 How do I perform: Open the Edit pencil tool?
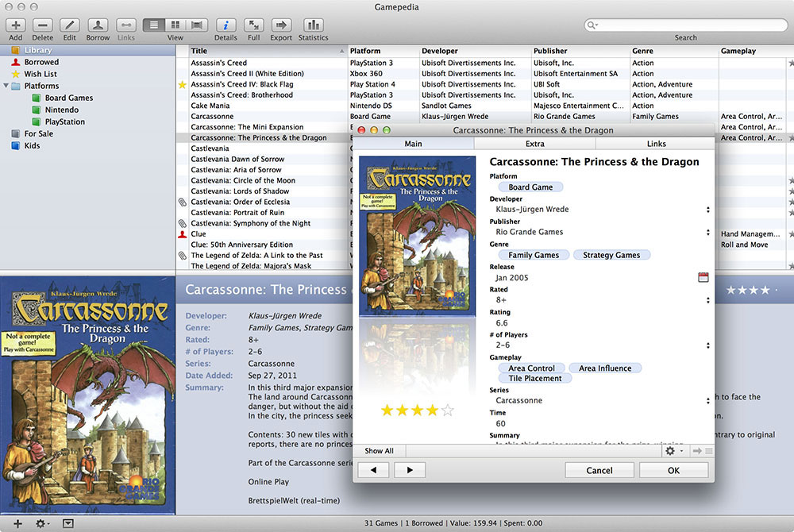70,25
